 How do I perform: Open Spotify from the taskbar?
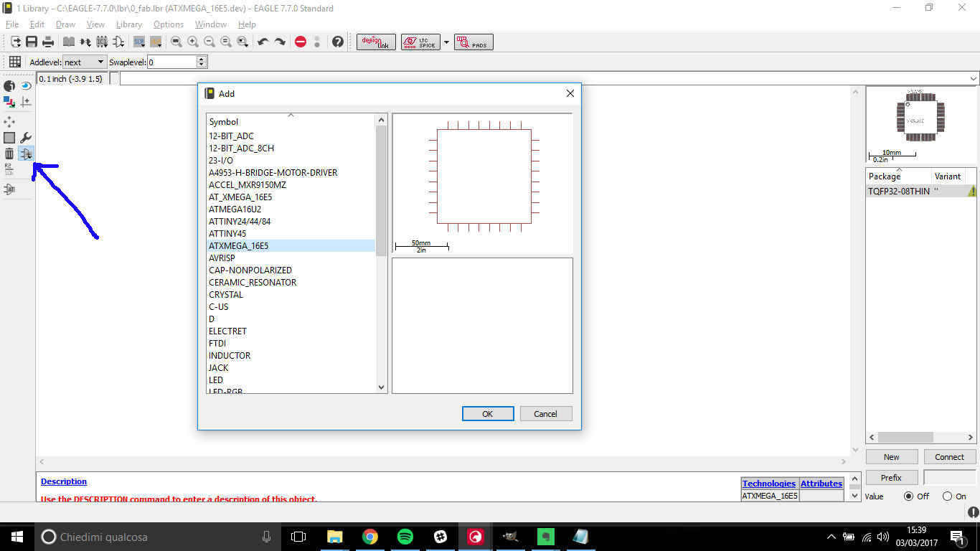405,537
